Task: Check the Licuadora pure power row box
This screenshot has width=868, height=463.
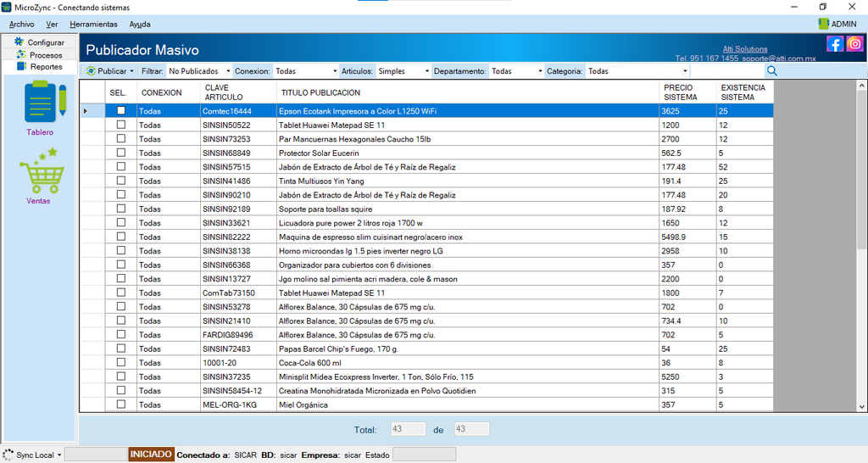Action: pos(120,223)
